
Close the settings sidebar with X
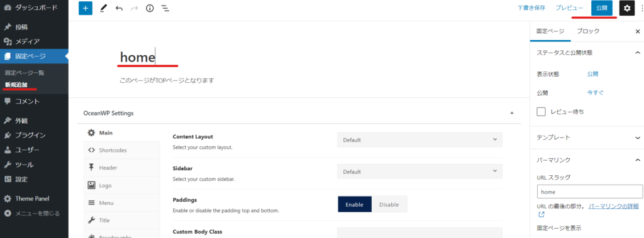point(638,31)
